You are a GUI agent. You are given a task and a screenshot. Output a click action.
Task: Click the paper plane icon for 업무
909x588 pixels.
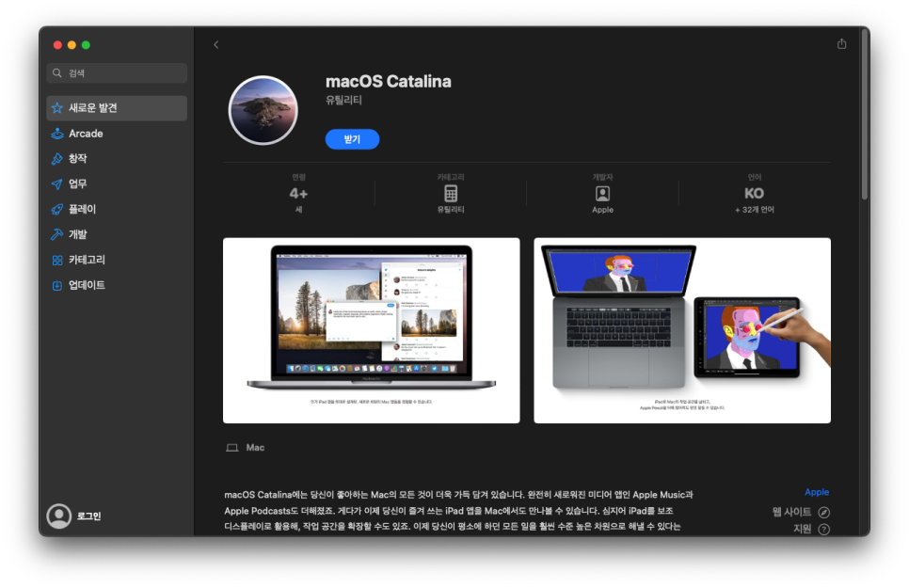pyautogui.click(x=56, y=184)
